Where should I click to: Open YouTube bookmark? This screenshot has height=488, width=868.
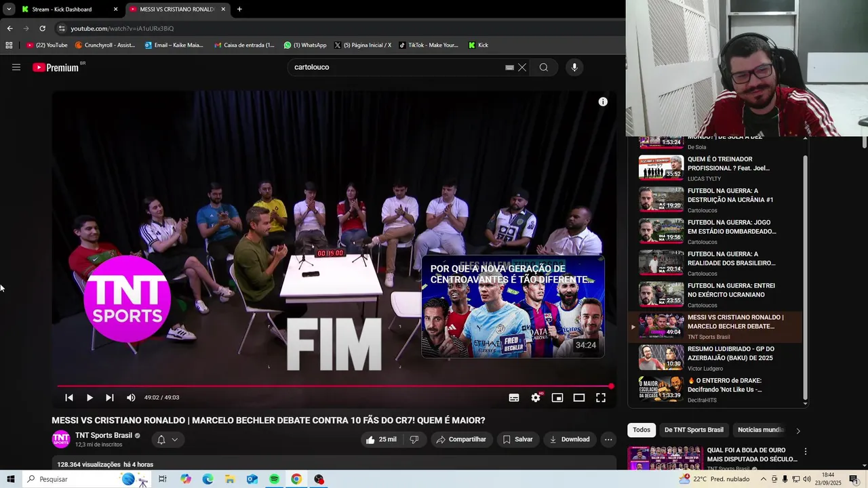coord(47,45)
